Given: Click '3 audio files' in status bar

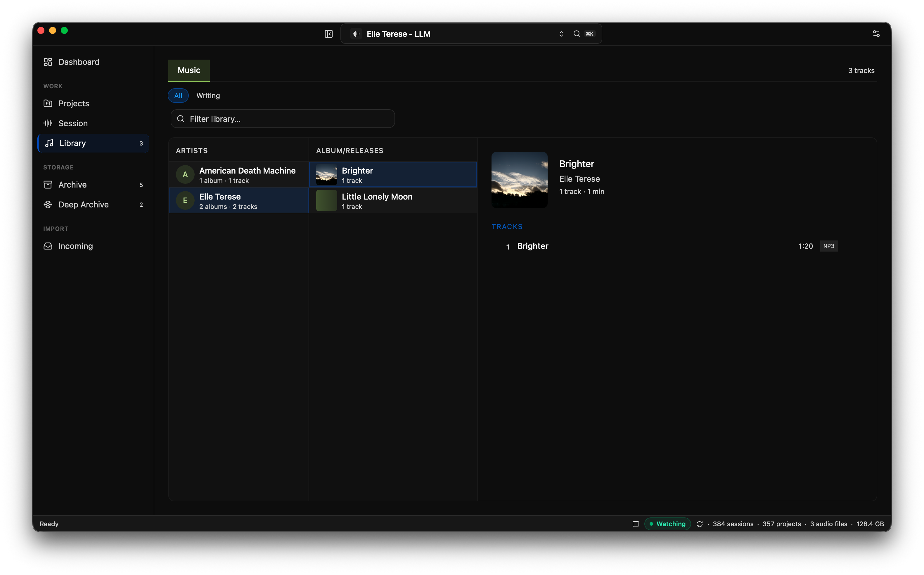Looking at the screenshot, I should pos(828,524).
